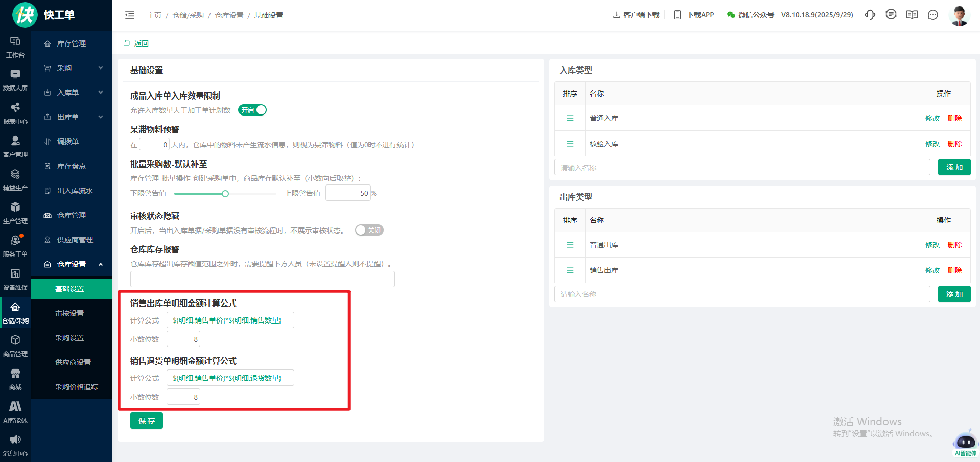Screen dimensions: 980x462
Task: Click the sidebar collapse hamburger icon
Action: pyautogui.click(x=130, y=15)
